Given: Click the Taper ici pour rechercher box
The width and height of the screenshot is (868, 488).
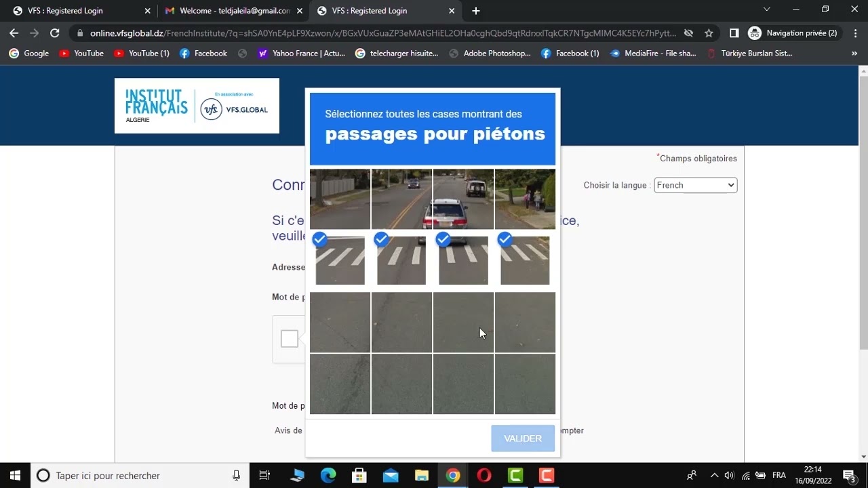Looking at the screenshot, I should click(x=139, y=476).
